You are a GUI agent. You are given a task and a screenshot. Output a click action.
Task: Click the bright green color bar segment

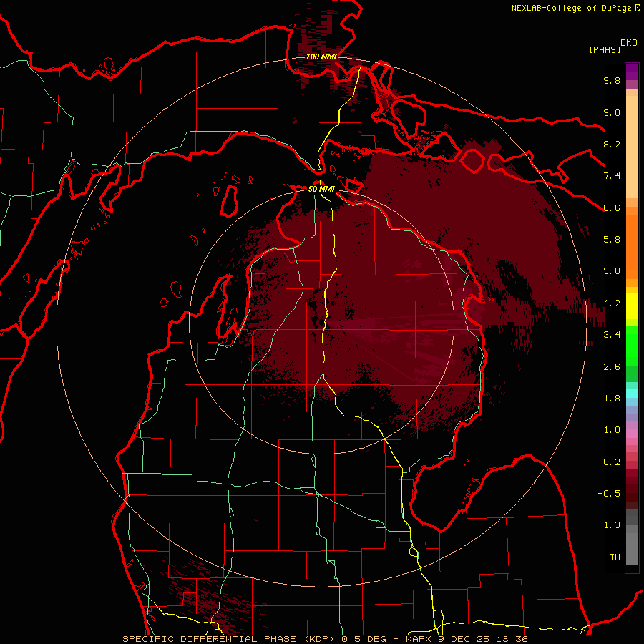632,344
